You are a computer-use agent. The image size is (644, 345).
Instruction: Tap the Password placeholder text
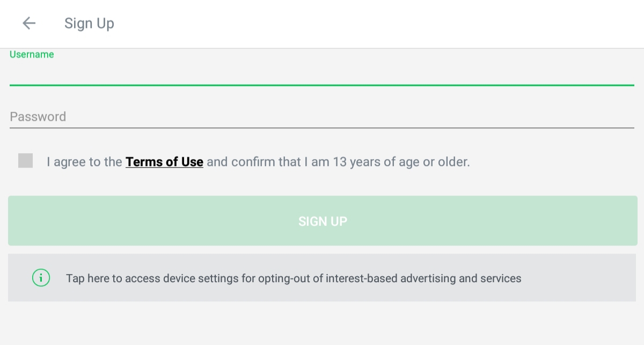click(38, 117)
